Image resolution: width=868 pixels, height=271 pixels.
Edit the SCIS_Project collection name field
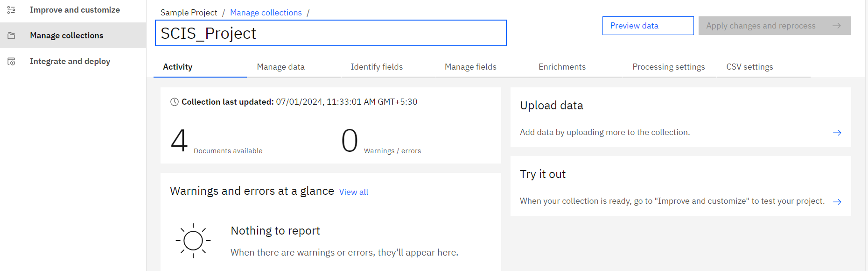[330, 33]
